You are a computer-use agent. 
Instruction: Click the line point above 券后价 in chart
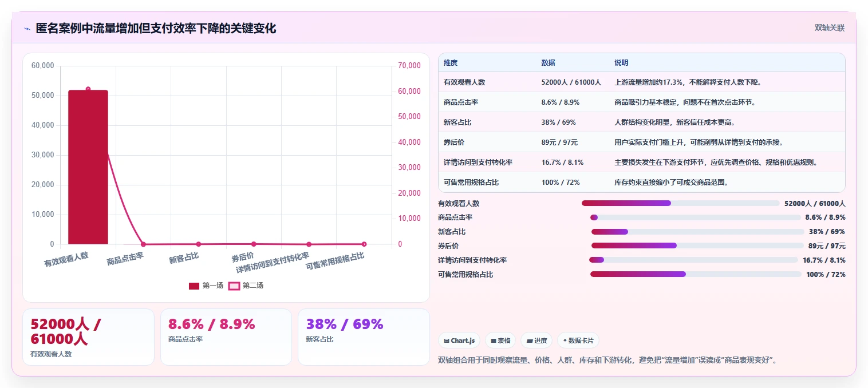pyautogui.click(x=254, y=244)
